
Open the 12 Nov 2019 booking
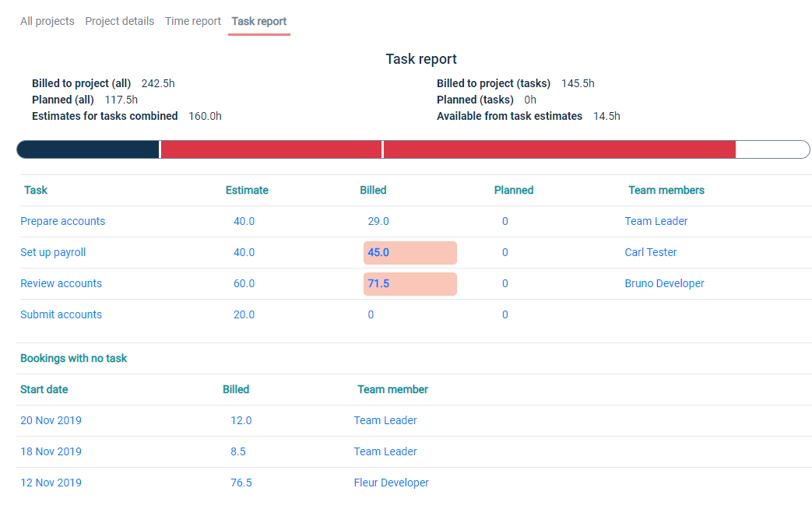pos(51,483)
